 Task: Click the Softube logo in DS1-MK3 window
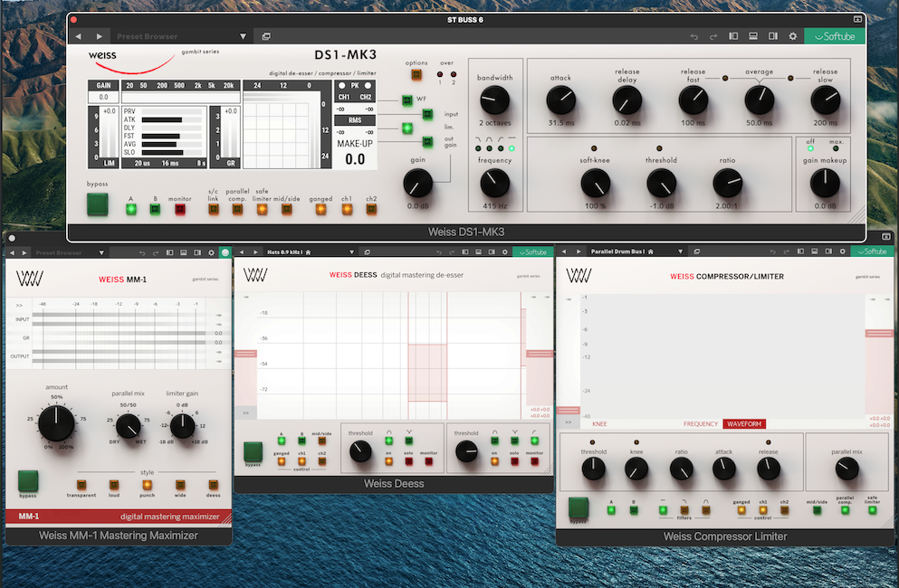[x=835, y=36]
